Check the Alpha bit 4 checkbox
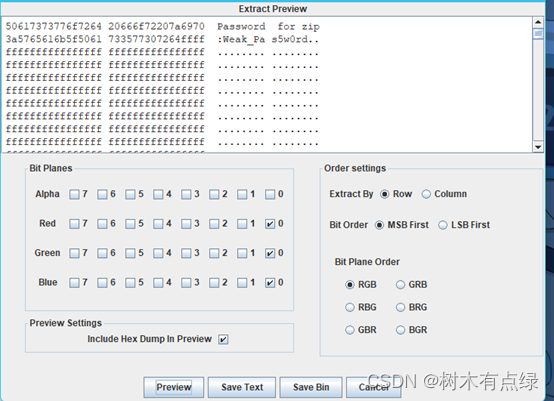This screenshot has height=401, width=554. point(158,194)
